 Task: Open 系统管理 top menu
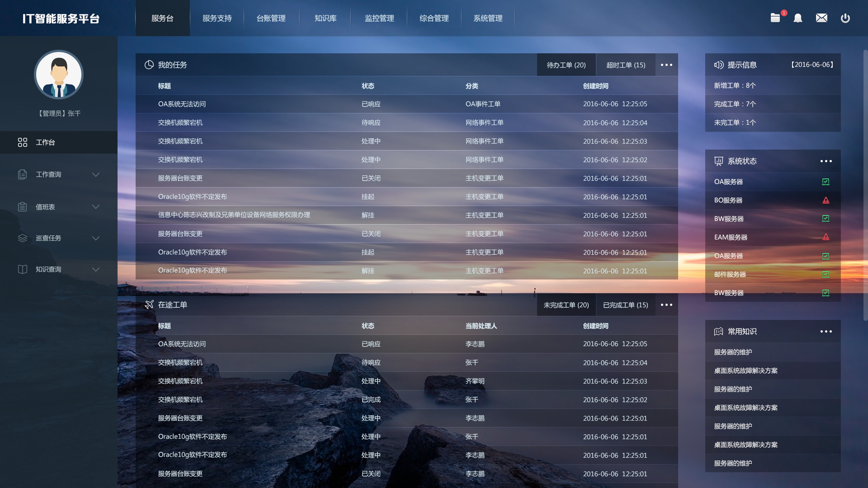[488, 18]
